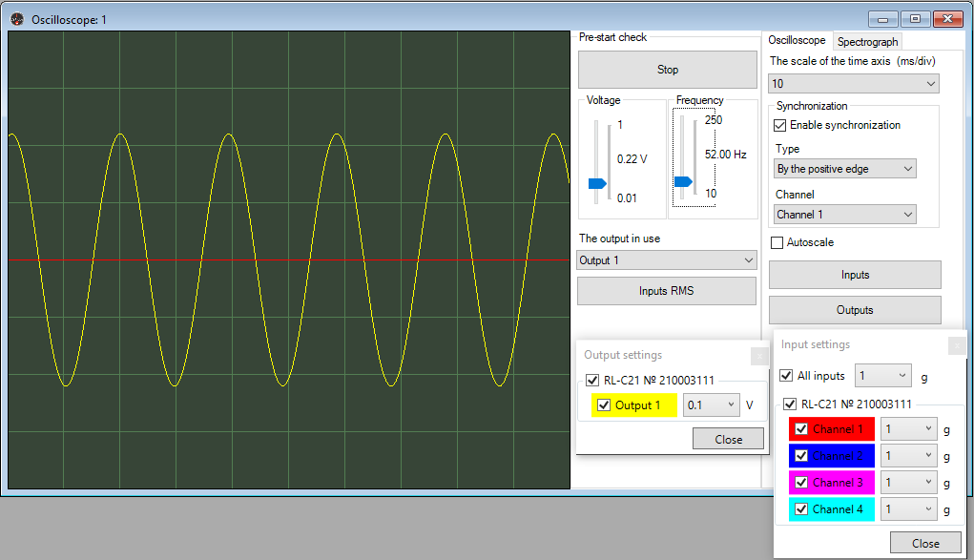The height and width of the screenshot is (560, 974).
Task: Uncheck the Channel 1 checkbox
Action: pyautogui.click(x=801, y=429)
